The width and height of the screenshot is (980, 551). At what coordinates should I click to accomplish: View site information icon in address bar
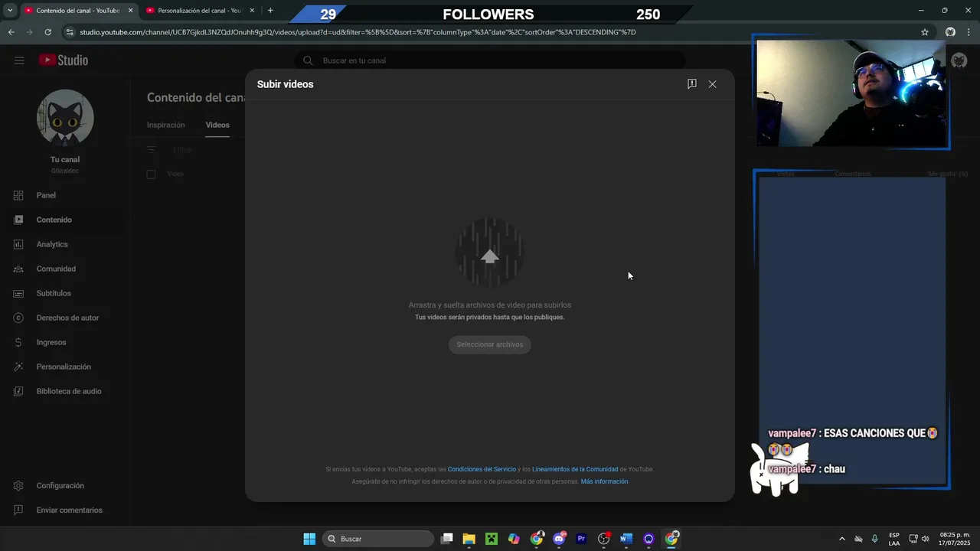click(x=70, y=32)
